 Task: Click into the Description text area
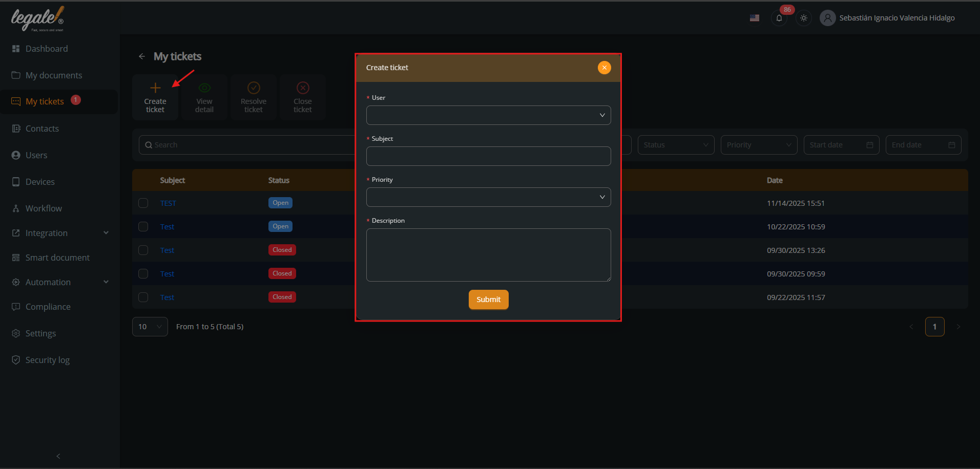click(488, 255)
